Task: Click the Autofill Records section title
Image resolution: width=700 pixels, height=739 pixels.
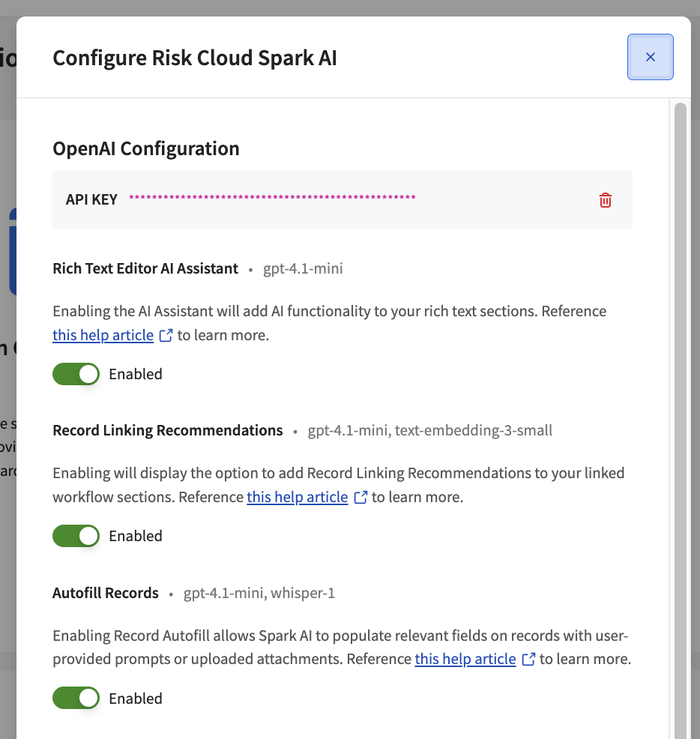Action: pos(106,593)
